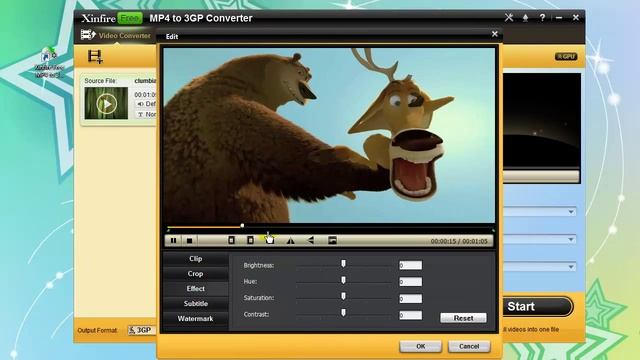
Task: Click the Video Converter tab in main window
Action: coord(116,36)
